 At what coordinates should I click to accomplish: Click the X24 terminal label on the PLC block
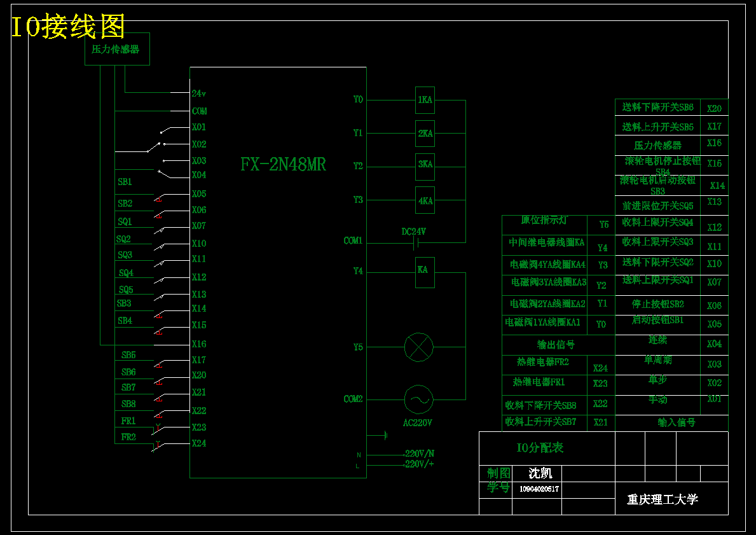click(198, 443)
